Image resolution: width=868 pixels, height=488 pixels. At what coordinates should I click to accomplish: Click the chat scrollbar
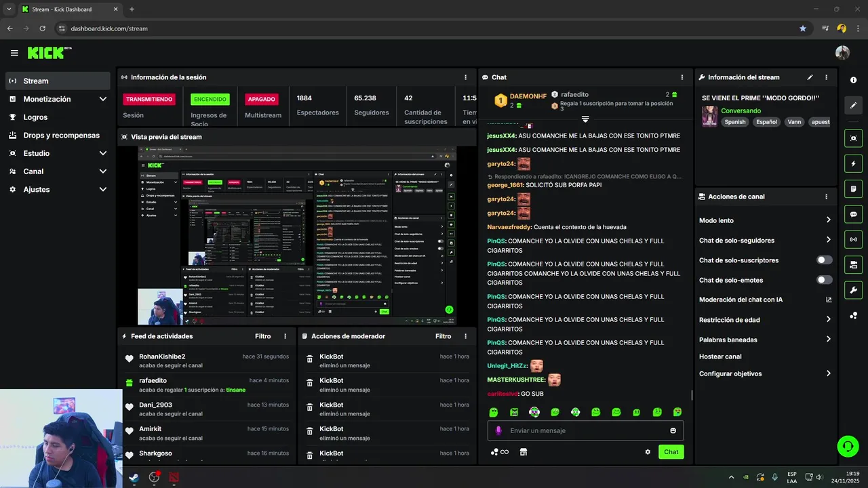pyautogui.click(x=692, y=394)
